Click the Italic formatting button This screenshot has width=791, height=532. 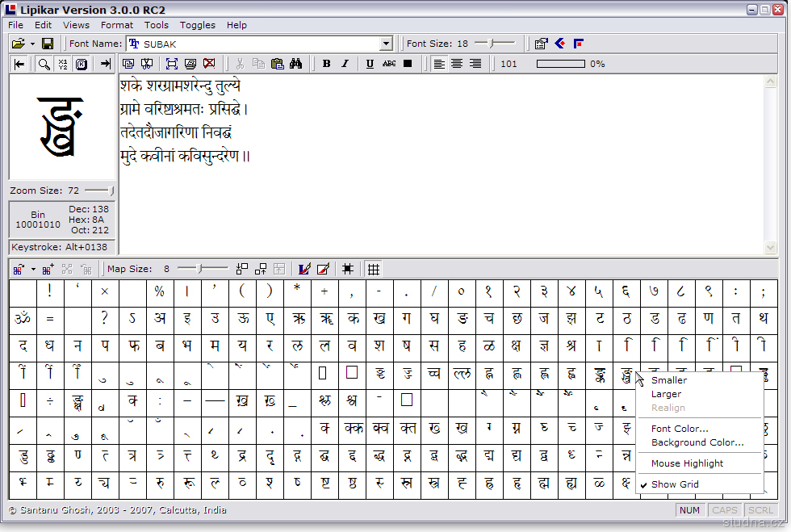[x=345, y=64]
